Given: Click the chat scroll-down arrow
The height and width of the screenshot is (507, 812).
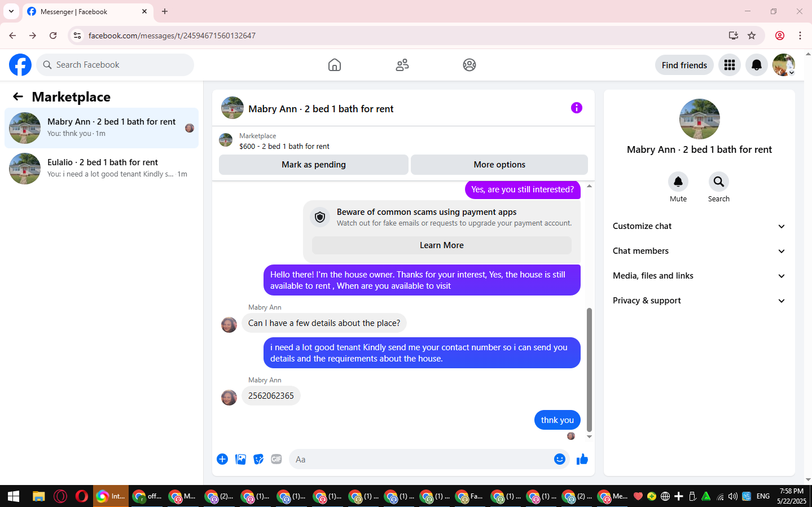Looking at the screenshot, I should [x=589, y=437].
